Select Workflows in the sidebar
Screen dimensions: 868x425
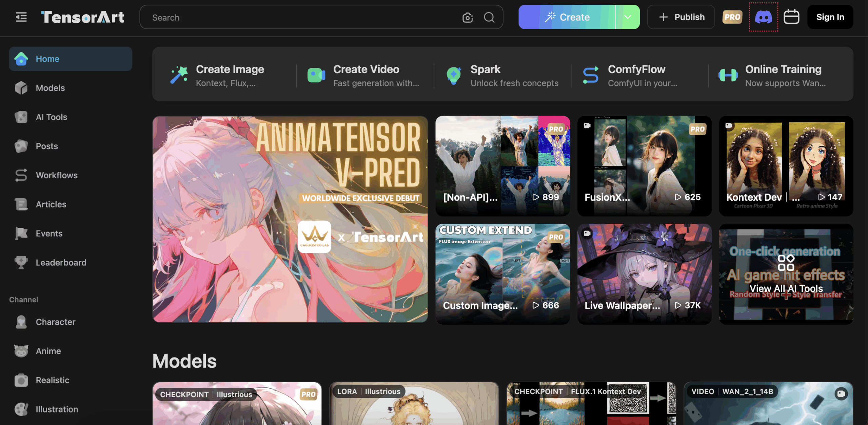click(x=57, y=175)
